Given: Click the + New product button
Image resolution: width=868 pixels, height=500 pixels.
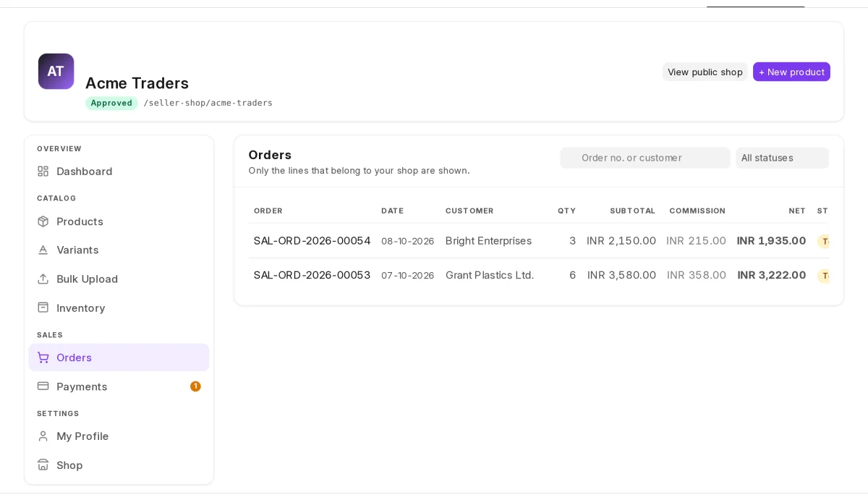Looking at the screenshot, I should tap(791, 72).
